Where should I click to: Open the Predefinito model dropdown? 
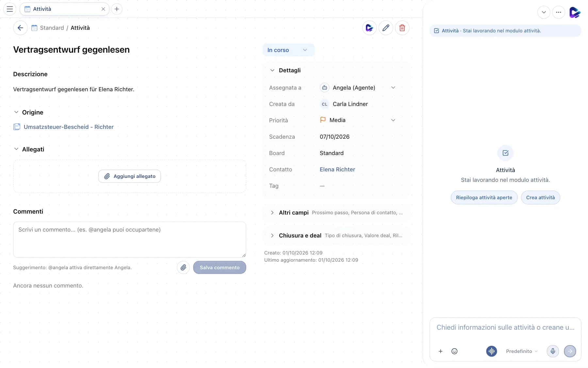tap(522, 351)
